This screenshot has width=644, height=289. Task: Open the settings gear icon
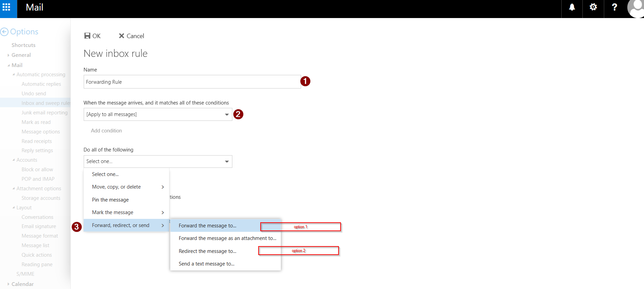click(x=593, y=7)
